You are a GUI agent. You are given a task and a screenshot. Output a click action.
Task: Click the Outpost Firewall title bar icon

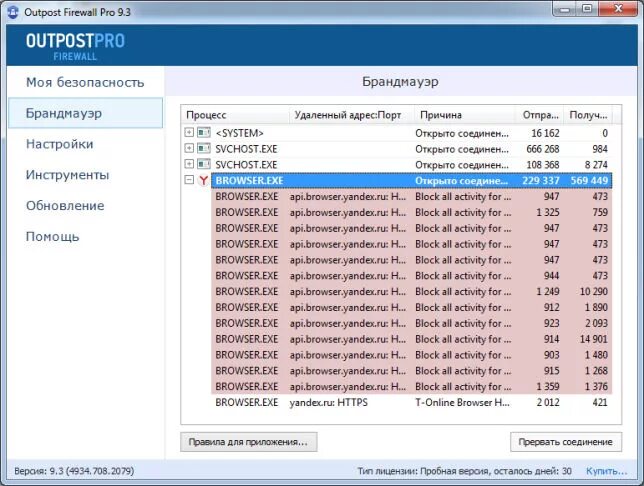pyautogui.click(x=13, y=12)
